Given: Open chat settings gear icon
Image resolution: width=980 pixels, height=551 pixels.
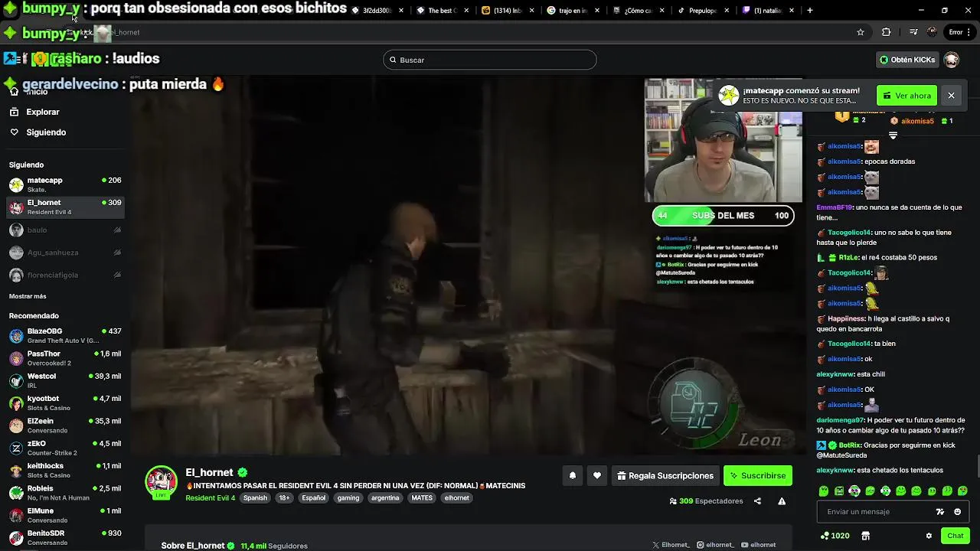Looking at the screenshot, I should (x=929, y=536).
